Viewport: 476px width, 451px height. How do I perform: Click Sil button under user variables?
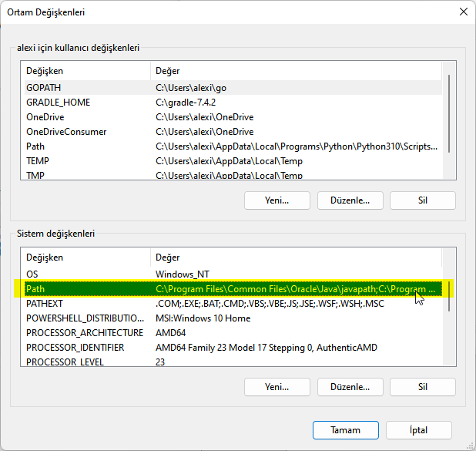click(x=422, y=200)
